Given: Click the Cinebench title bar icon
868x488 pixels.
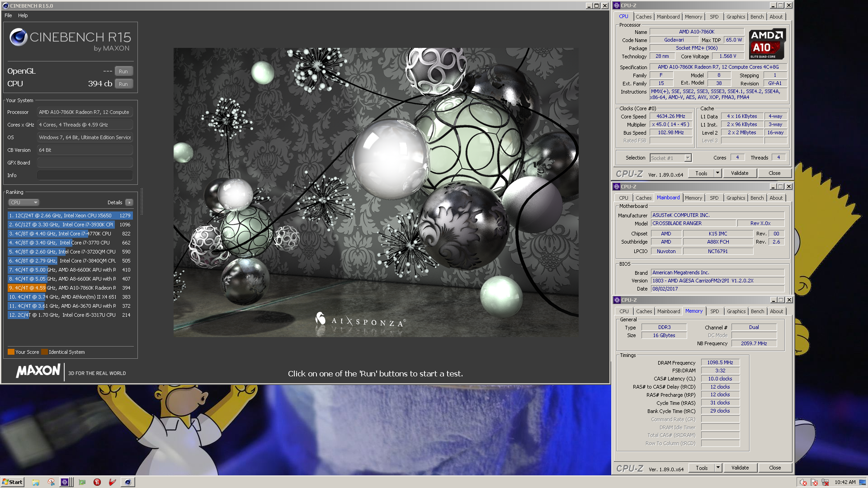Looking at the screenshot, I should (5, 6).
